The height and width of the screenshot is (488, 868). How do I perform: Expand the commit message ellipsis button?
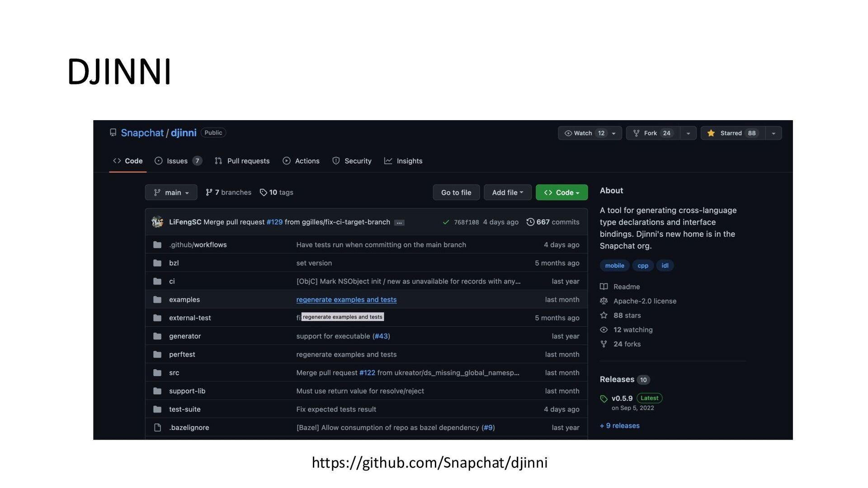click(399, 222)
